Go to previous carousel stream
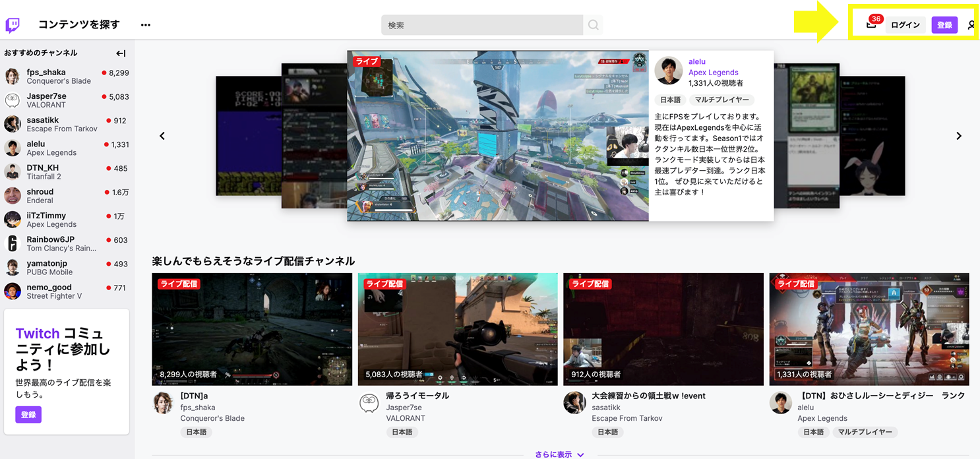The height and width of the screenshot is (459, 980). coord(162,136)
